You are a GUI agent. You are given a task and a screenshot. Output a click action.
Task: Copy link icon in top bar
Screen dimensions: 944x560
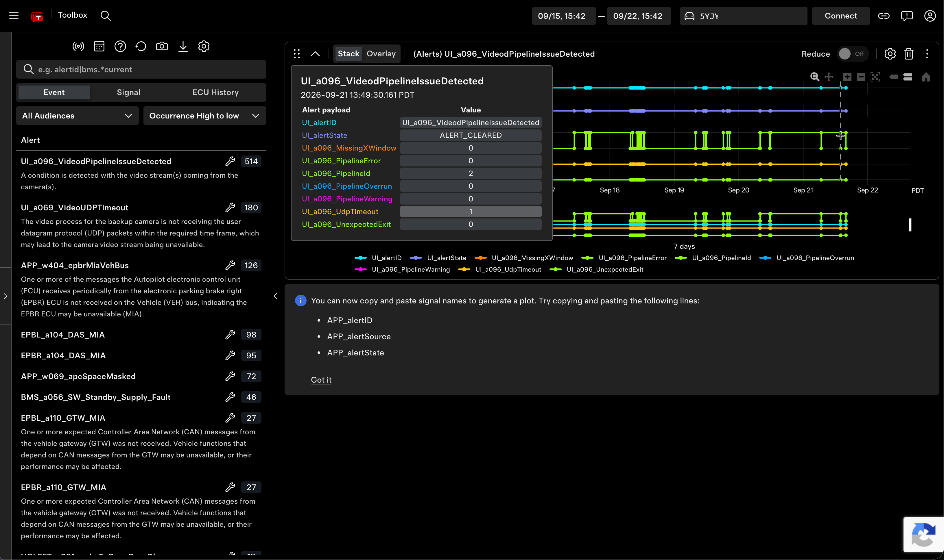coord(884,16)
